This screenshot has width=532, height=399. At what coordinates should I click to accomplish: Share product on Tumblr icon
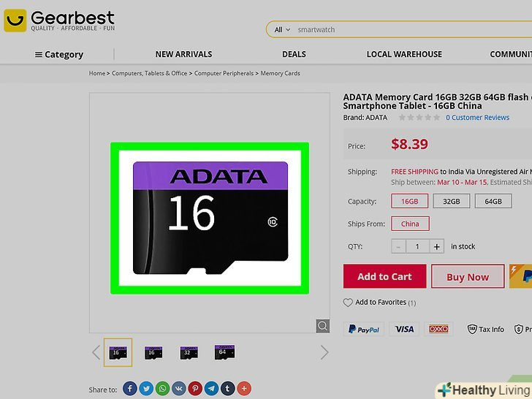tap(228, 388)
